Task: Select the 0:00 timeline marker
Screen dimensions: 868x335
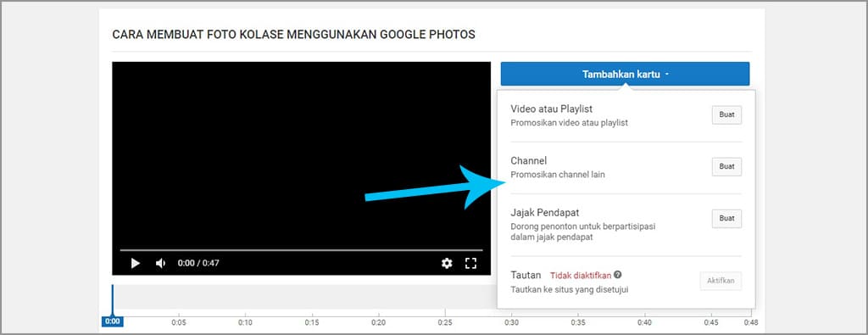Action: (x=113, y=321)
